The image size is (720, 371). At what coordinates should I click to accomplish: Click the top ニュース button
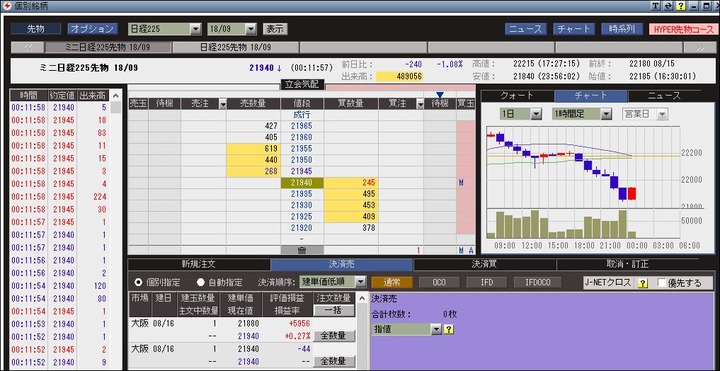pos(526,29)
